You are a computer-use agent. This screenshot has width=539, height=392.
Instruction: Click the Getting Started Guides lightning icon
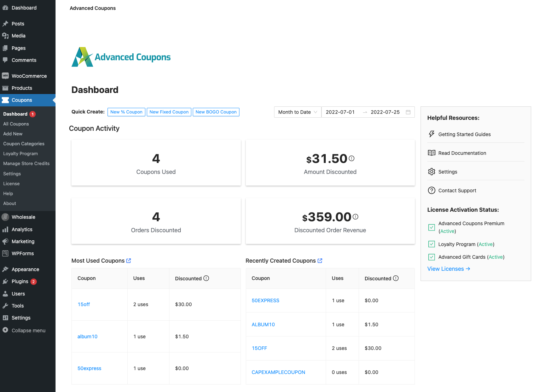[x=431, y=134]
